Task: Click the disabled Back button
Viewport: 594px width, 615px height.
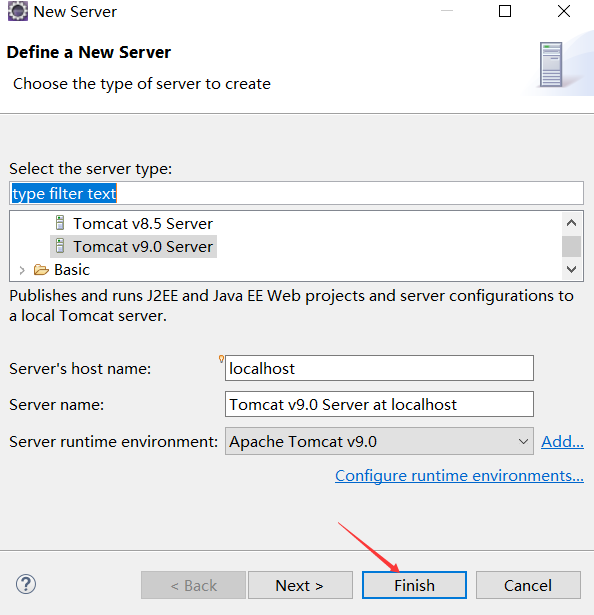Action: [x=193, y=585]
